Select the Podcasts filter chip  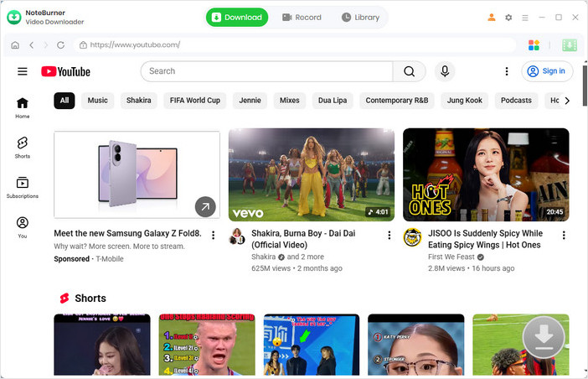[516, 101]
